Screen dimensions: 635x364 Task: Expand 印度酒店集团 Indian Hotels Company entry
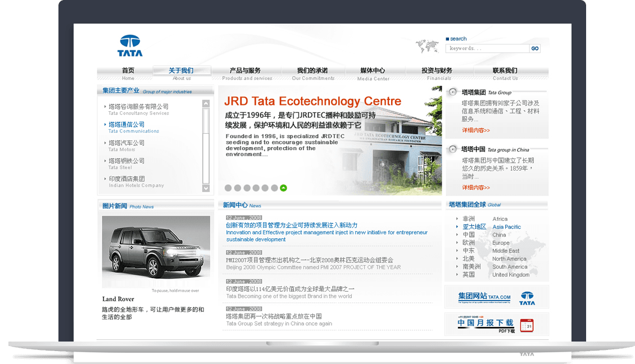pyautogui.click(x=126, y=178)
